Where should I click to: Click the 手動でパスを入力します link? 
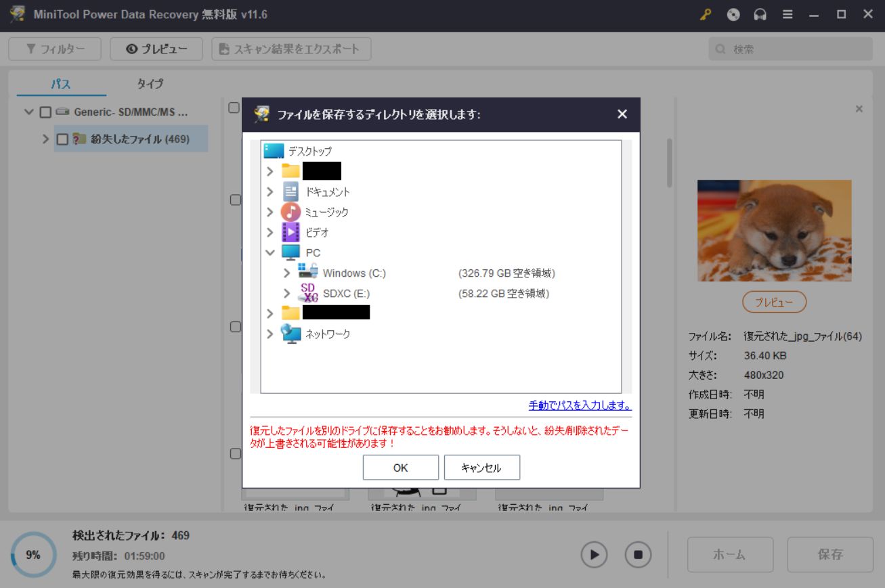580,405
